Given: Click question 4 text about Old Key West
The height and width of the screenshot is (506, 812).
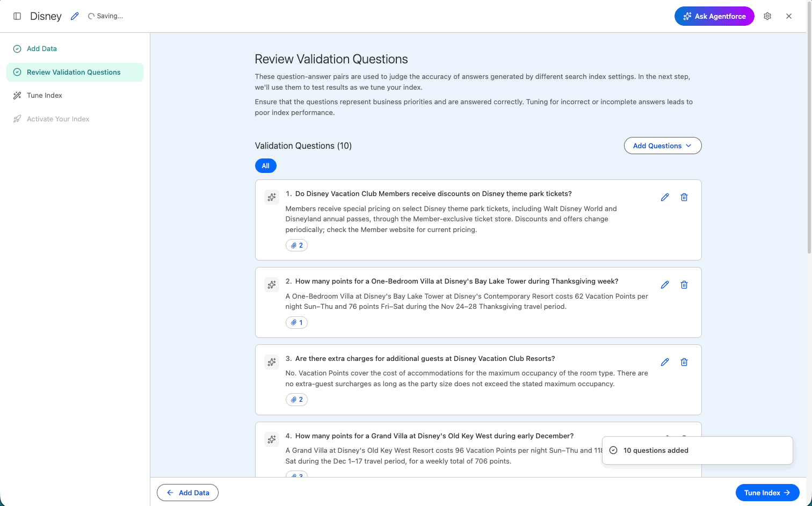Looking at the screenshot, I should (434, 436).
